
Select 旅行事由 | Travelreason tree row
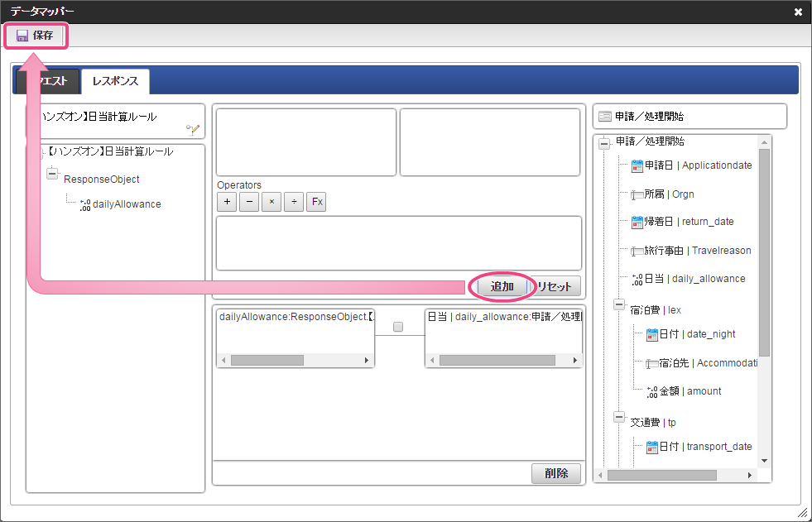click(x=698, y=251)
